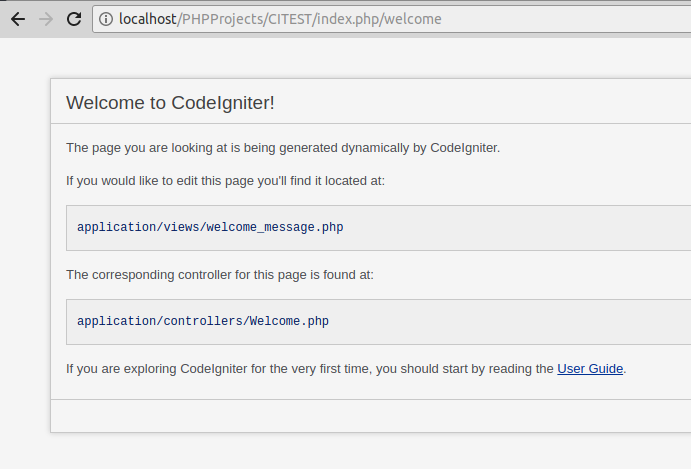The height and width of the screenshot is (469, 691).
Task: Click the 'Welcome to CodeIgniter!' heading
Action: pyautogui.click(x=170, y=103)
